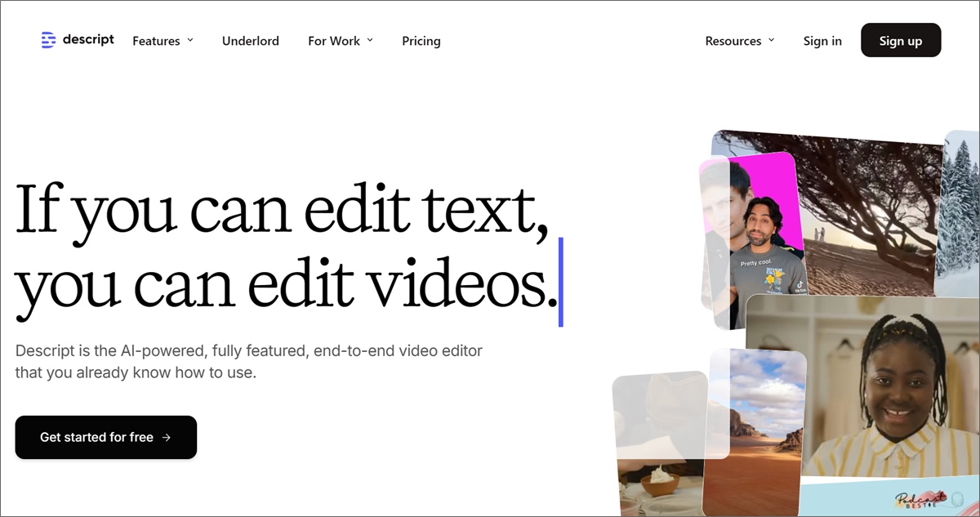Expand the Resources dropdown chevron
The width and height of the screenshot is (980, 517).
click(772, 40)
